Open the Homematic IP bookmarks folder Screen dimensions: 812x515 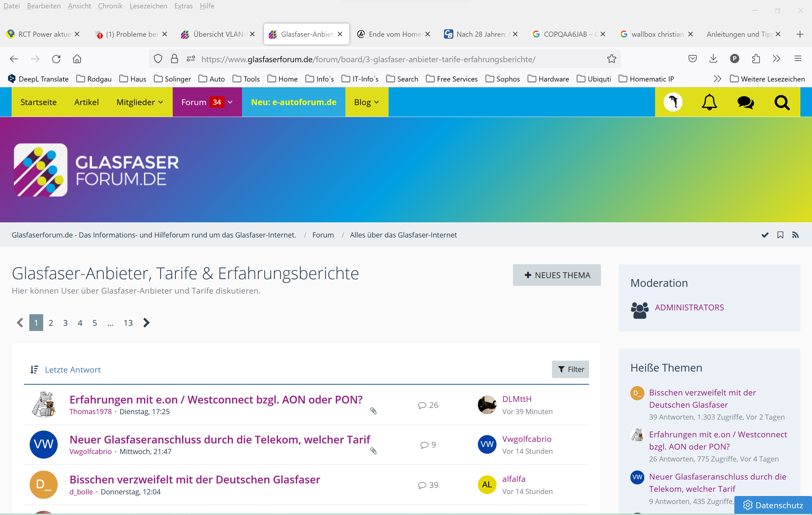pos(646,79)
